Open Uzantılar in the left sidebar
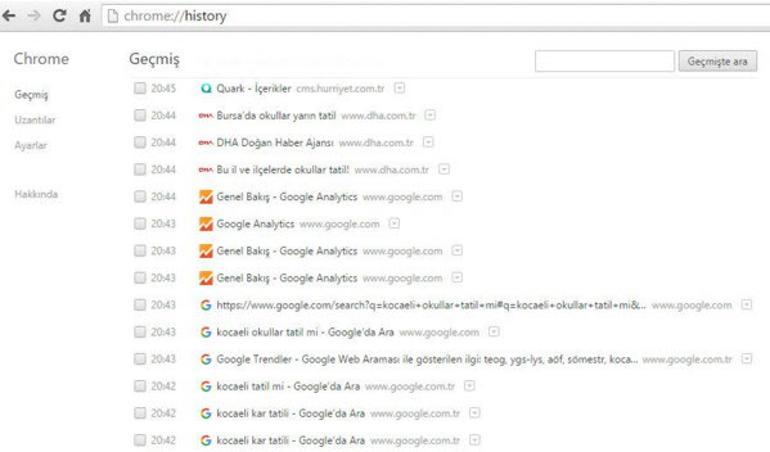Screen dimensions: 770x452 coord(34,120)
